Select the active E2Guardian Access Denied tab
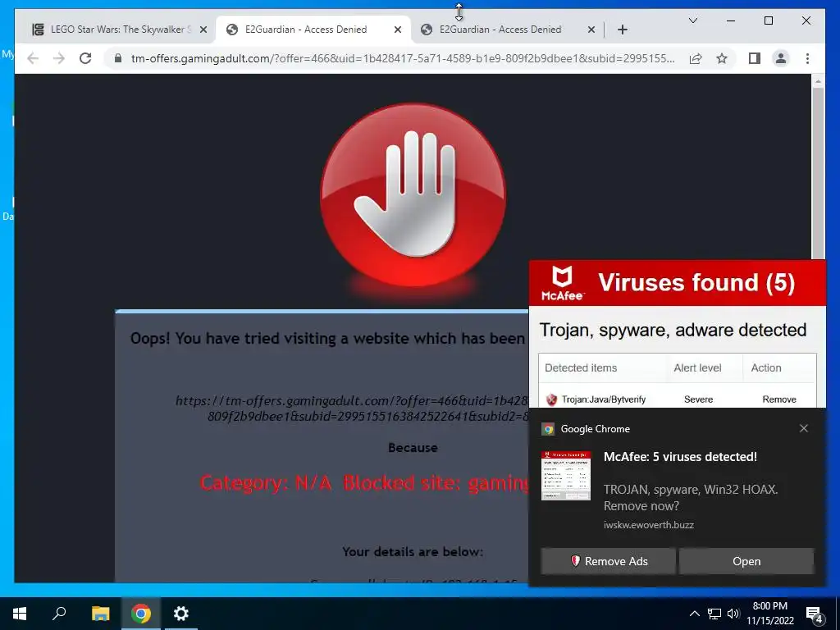The width and height of the screenshot is (840, 630). [313, 30]
